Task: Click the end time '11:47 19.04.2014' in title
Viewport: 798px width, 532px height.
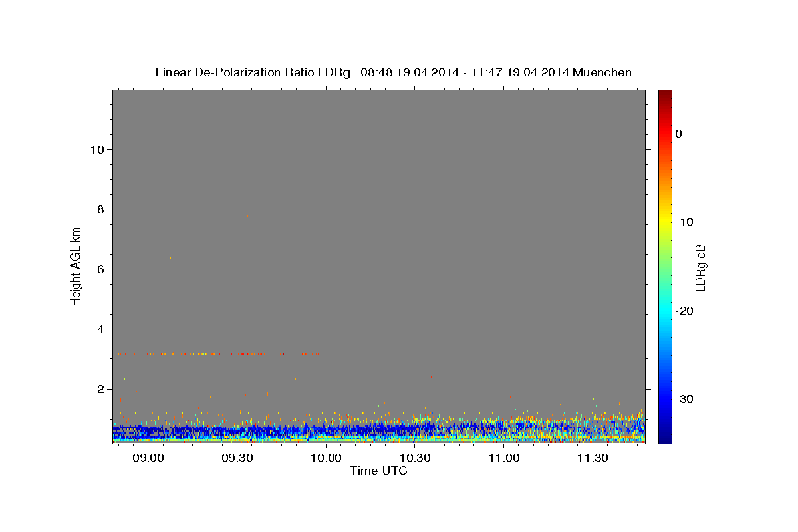Action: [521, 72]
